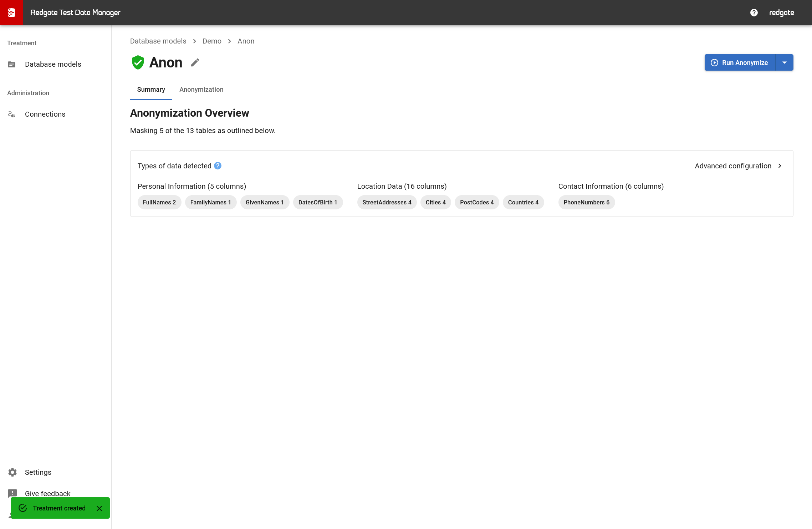The height and width of the screenshot is (529, 812).
Task: Open Settings via the gear icon
Action: (x=12, y=472)
